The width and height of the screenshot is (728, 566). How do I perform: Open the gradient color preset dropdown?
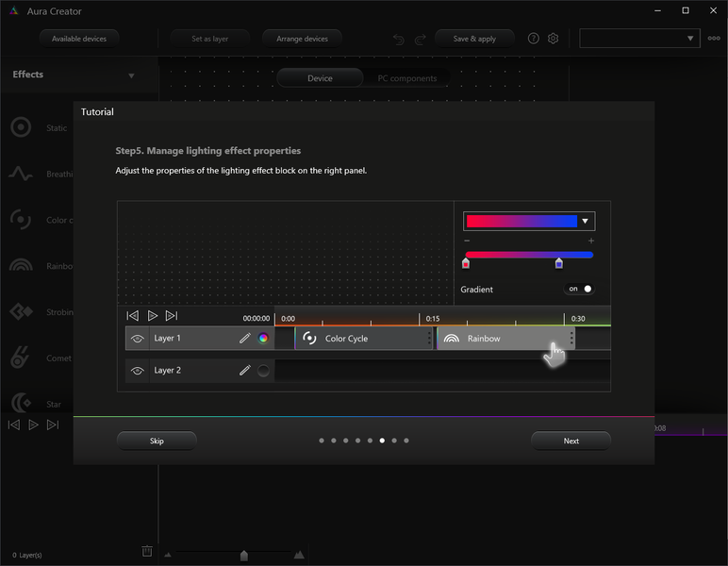click(585, 221)
